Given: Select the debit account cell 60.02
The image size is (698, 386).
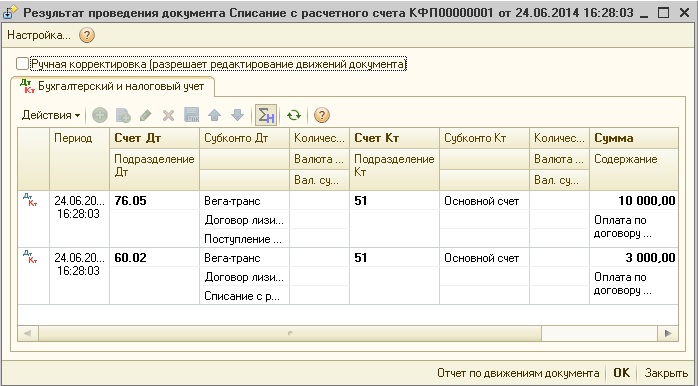Looking at the screenshot, I should (x=154, y=258).
